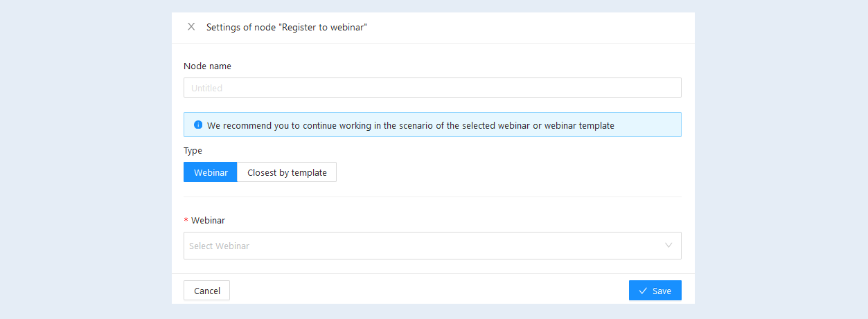This screenshot has height=319, width=868.
Task: Click the red required asterisk beside Webinar
Action: (186, 221)
